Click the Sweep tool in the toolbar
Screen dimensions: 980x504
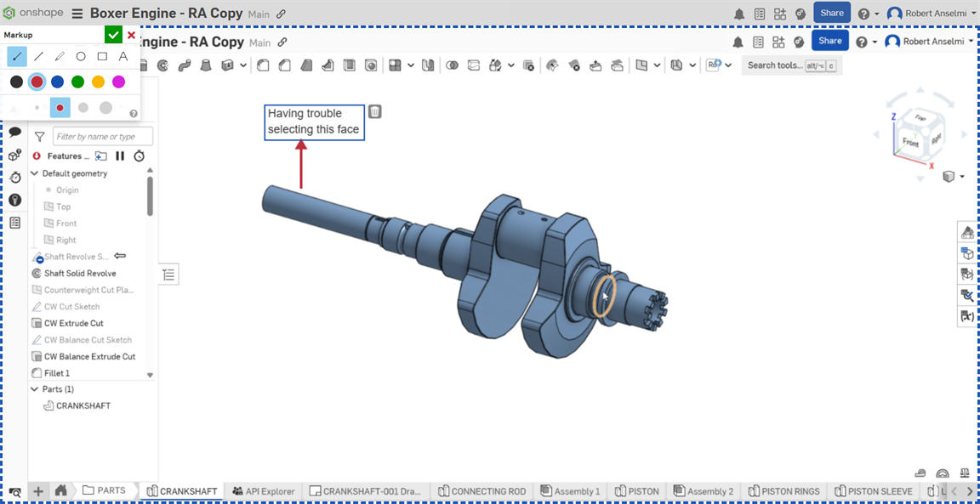tap(184, 65)
